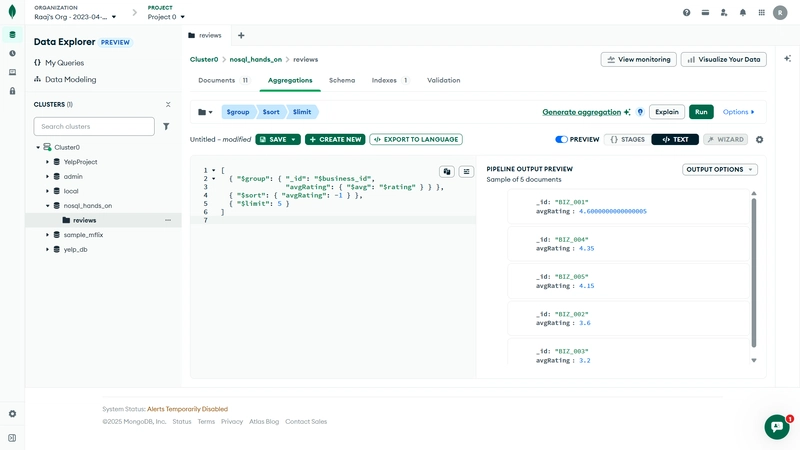Open the help question mark icon
The image size is (800, 450).
pyautogui.click(x=687, y=12)
